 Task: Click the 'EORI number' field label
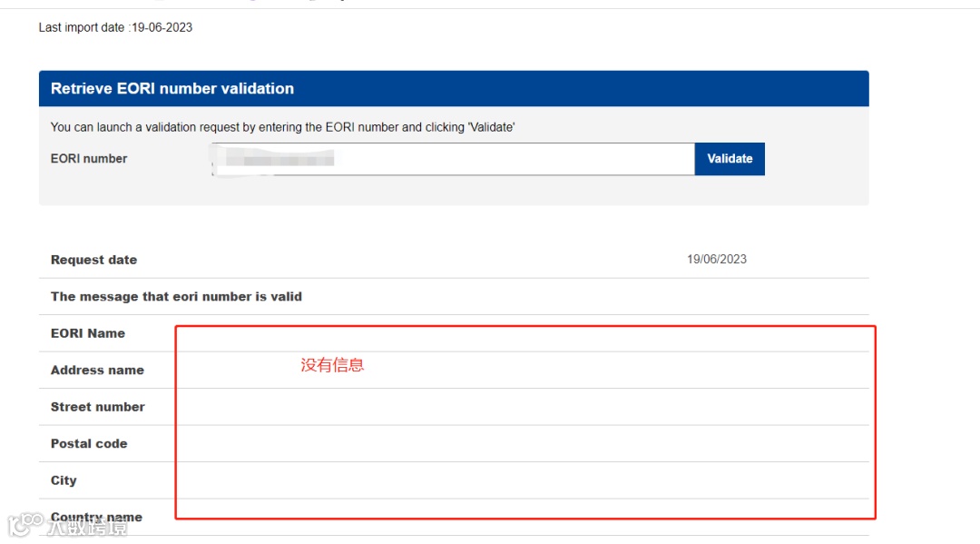click(x=89, y=159)
